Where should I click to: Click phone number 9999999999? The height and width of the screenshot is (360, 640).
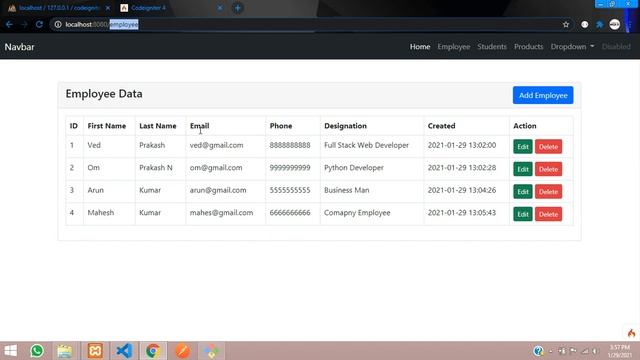coord(290,168)
